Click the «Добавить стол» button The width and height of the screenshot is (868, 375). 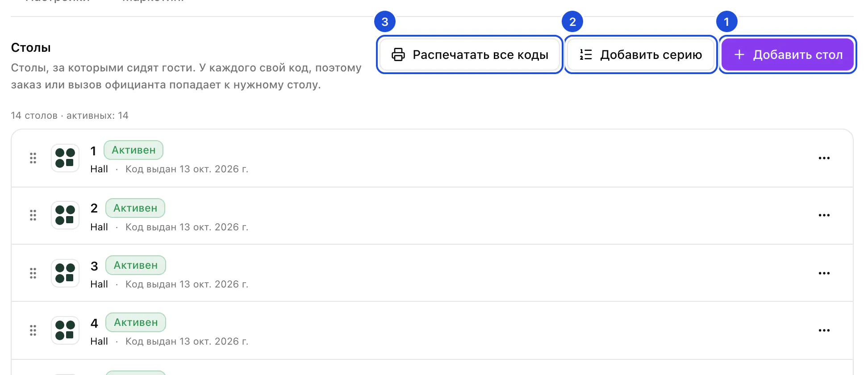pyautogui.click(x=788, y=54)
